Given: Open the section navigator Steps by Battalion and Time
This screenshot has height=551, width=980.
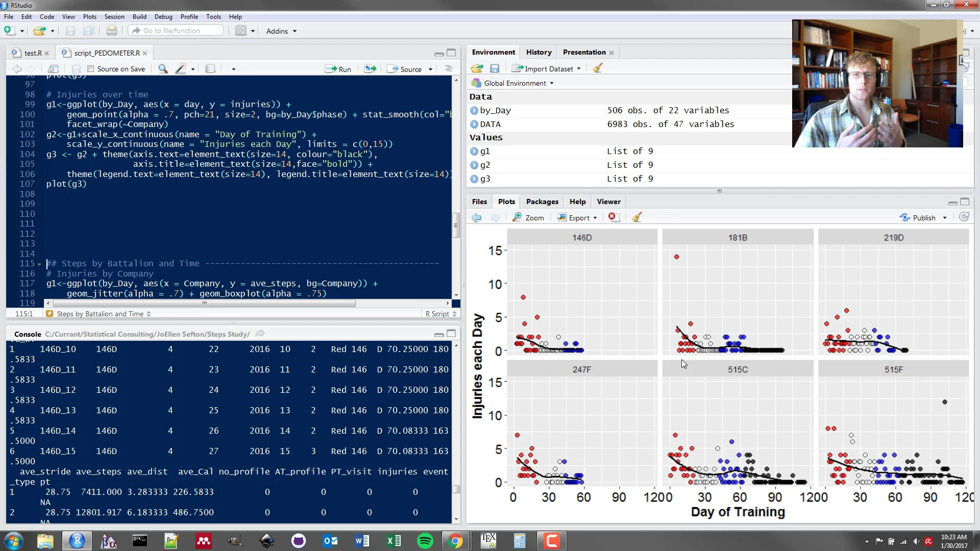Looking at the screenshot, I should point(99,314).
